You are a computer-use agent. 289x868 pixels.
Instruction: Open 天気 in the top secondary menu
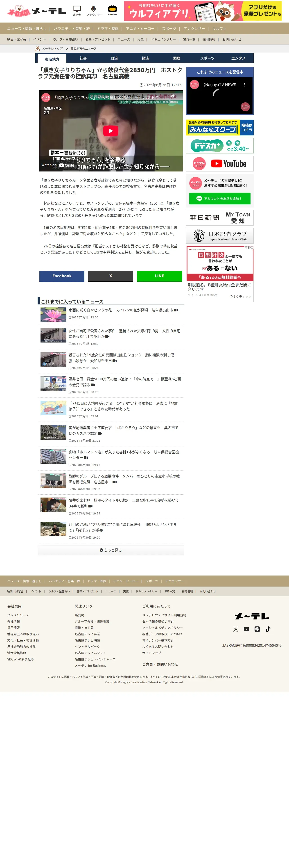point(140,39)
